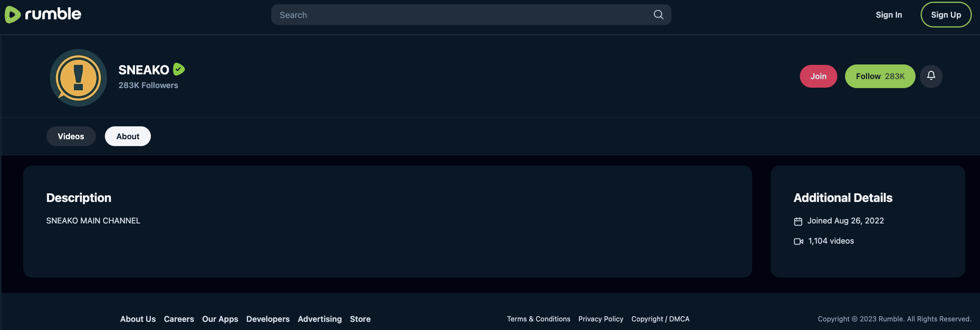Toggle the notification bell for SNEAKO
The height and width of the screenshot is (330, 980).
[931, 76]
